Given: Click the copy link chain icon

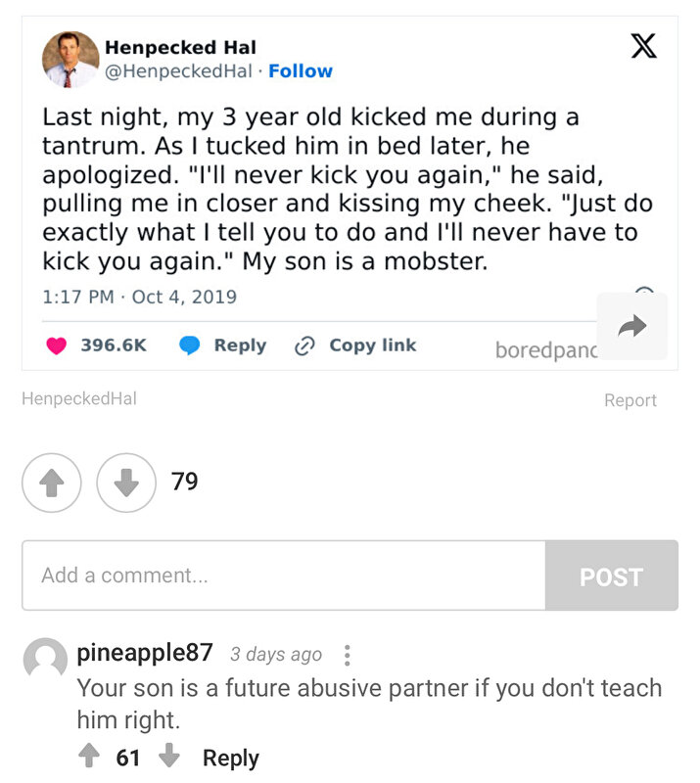Looking at the screenshot, I should coord(304,345).
